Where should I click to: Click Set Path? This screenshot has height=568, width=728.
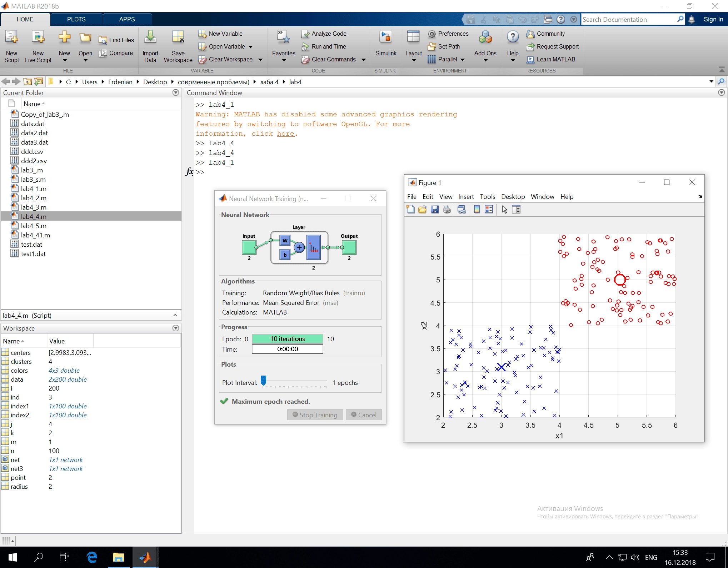point(444,46)
